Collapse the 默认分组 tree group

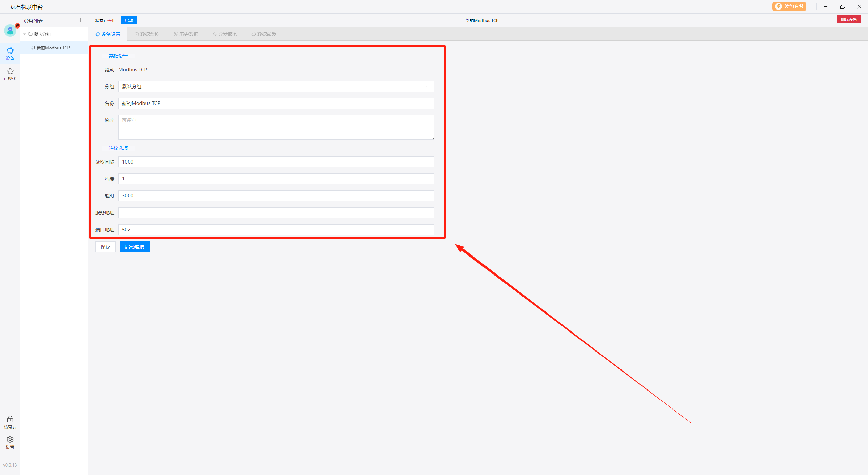point(25,34)
